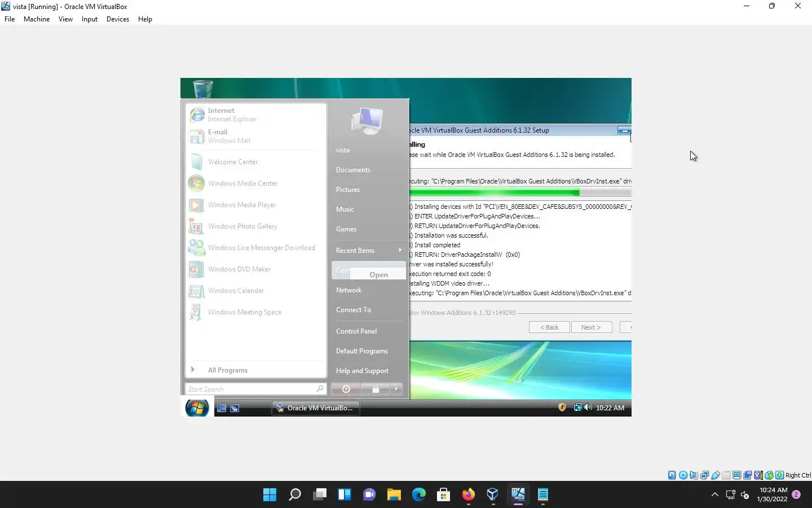Open Windows Live Messenger Download
This screenshot has width=812, height=508.
(x=255, y=248)
